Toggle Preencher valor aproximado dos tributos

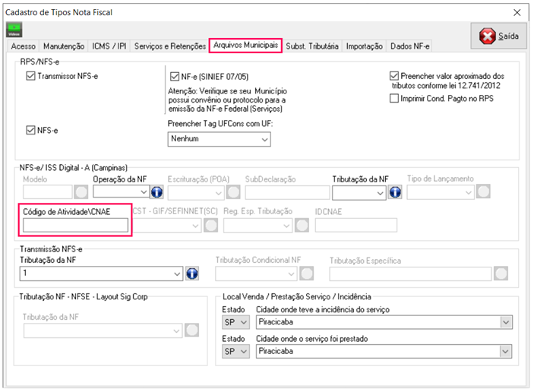[393, 76]
